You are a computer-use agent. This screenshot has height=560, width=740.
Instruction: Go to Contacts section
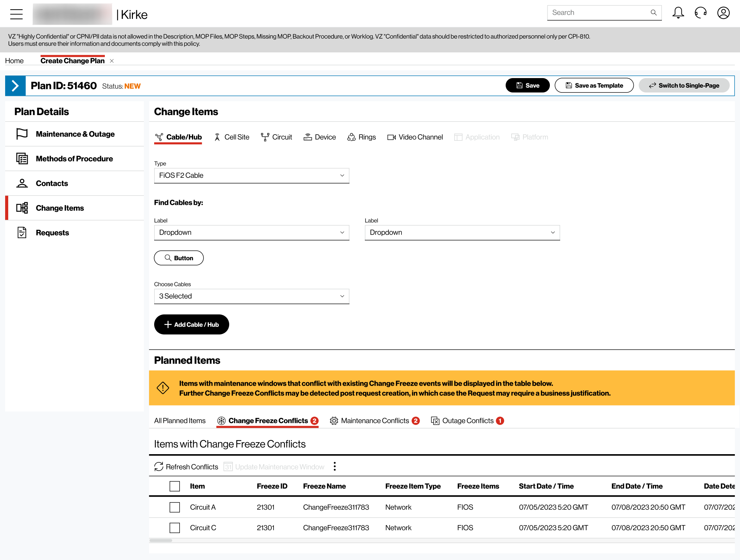pos(75,183)
